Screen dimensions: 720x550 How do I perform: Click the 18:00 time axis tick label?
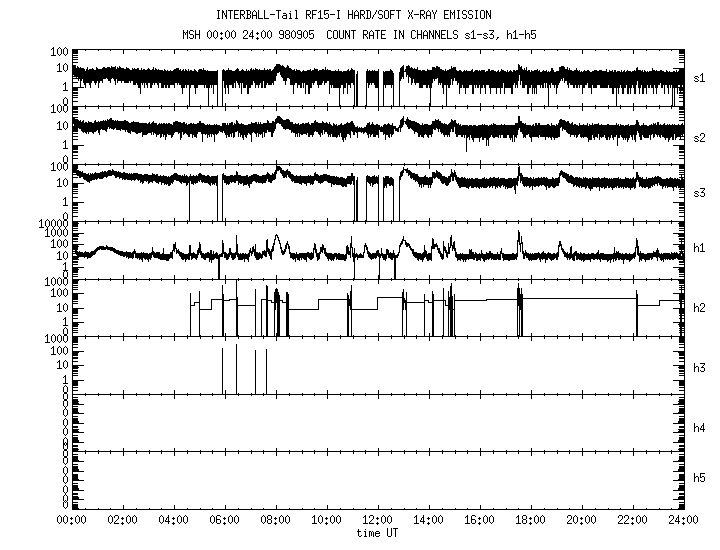[530, 520]
